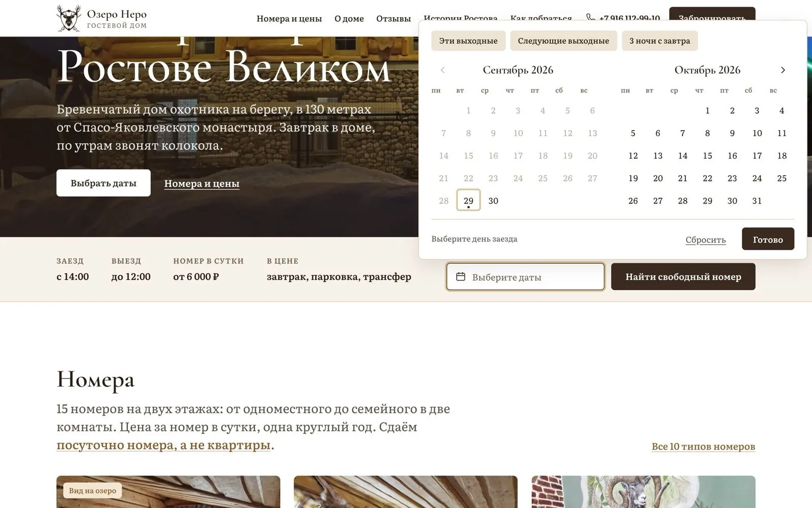Click the 'Выбрать даты' hero button
Screen dimensions: 812x508
coord(104,183)
